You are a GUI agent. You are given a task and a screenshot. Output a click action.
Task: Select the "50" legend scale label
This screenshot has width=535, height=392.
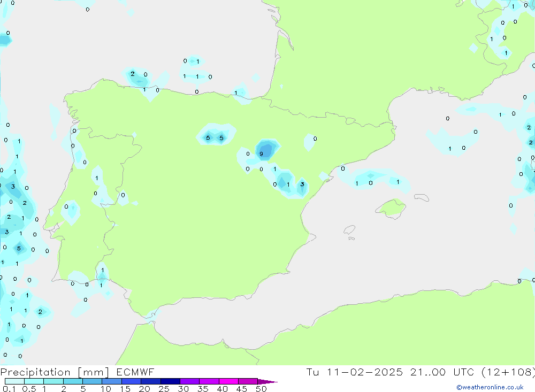pos(261,389)
